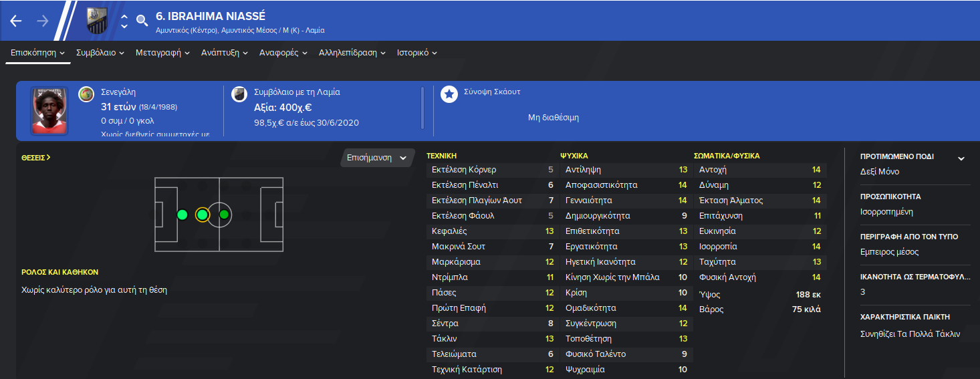The width and height of the screenshot is (980, 379).
Task: Click the Senegal nationality flag icon
Action: tap(86, 94)
